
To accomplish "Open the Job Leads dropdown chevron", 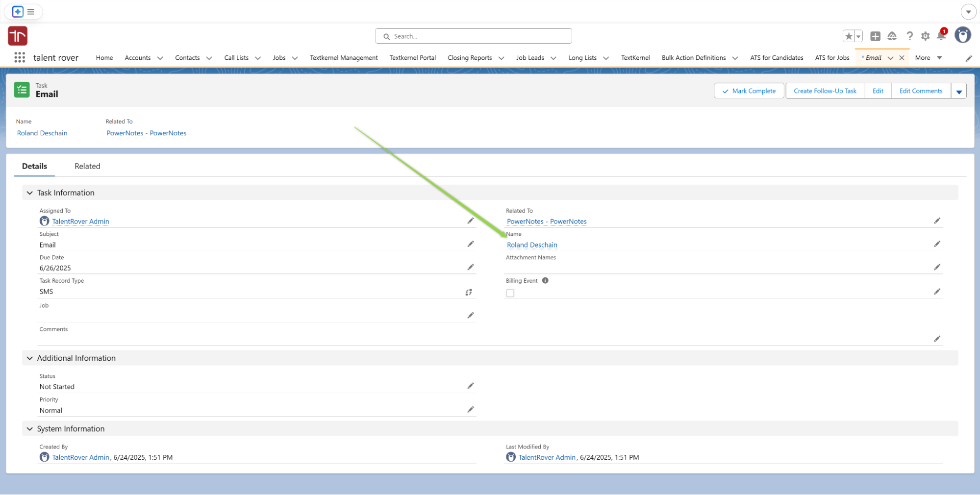I will 553,58.
